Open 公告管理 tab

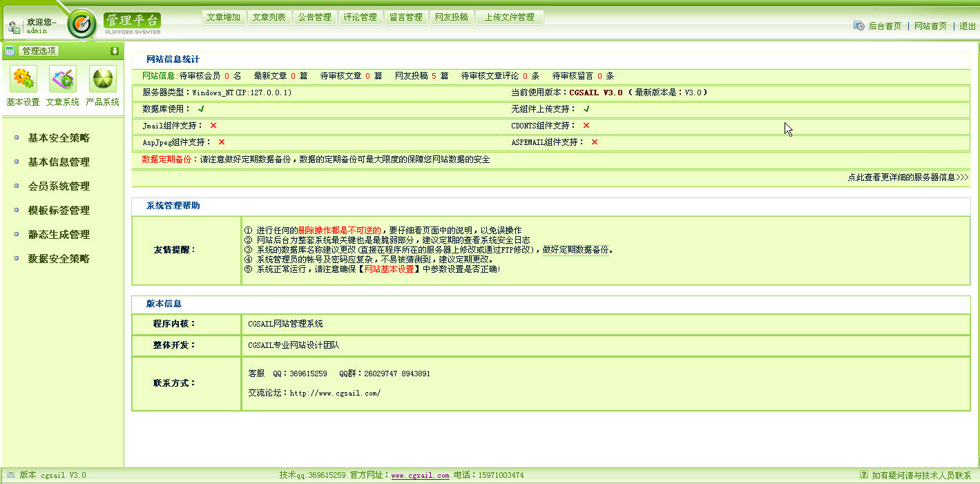coord(314,17)
